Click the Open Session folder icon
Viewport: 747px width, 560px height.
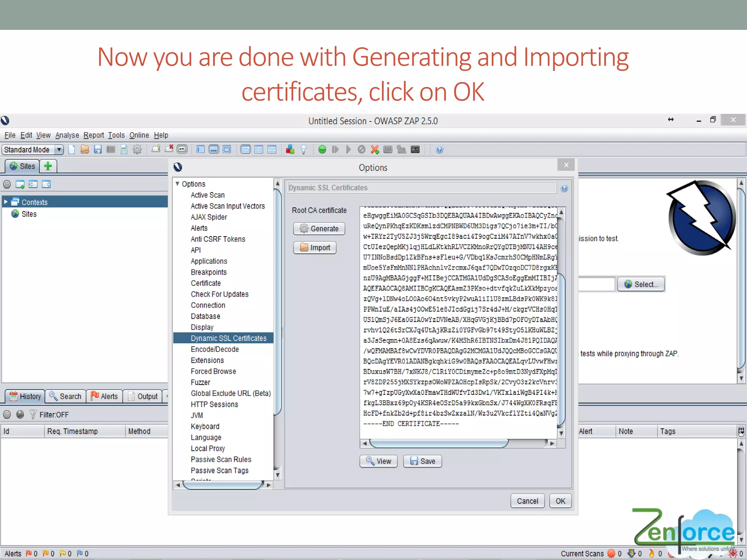pos(85,149)
